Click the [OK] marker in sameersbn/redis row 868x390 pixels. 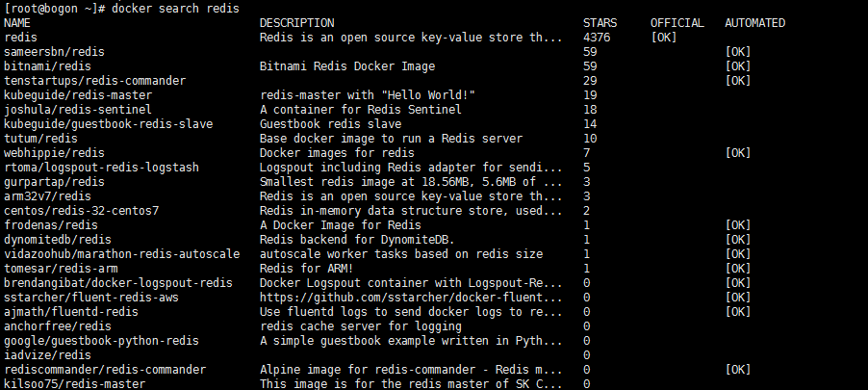tap(738, 52)
